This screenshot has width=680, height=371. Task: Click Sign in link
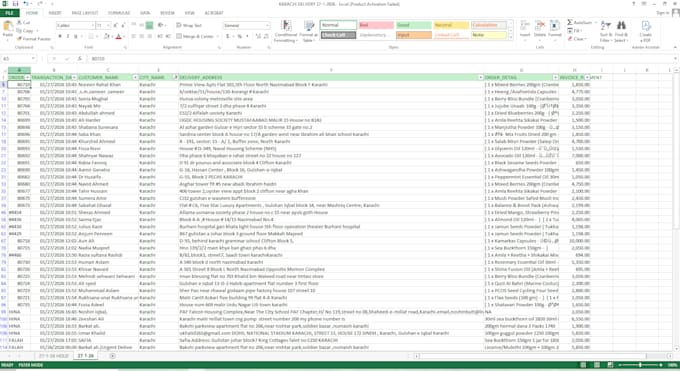point(662,13)
